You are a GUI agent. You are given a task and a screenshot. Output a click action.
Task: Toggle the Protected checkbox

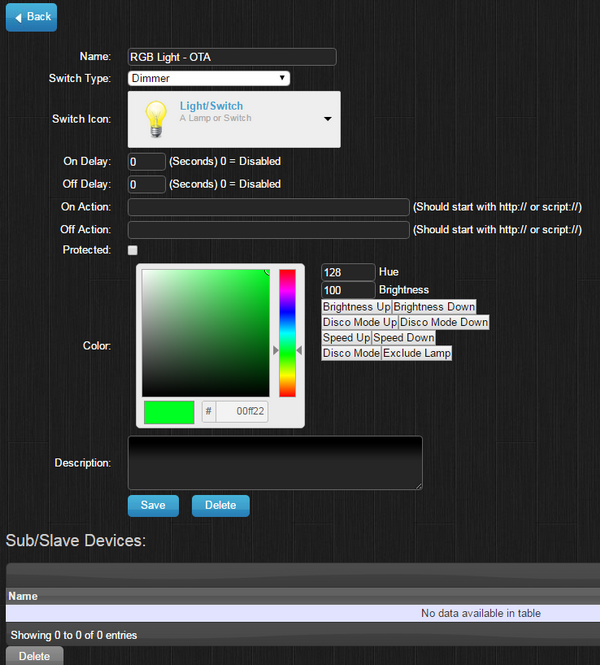(133, 250)
